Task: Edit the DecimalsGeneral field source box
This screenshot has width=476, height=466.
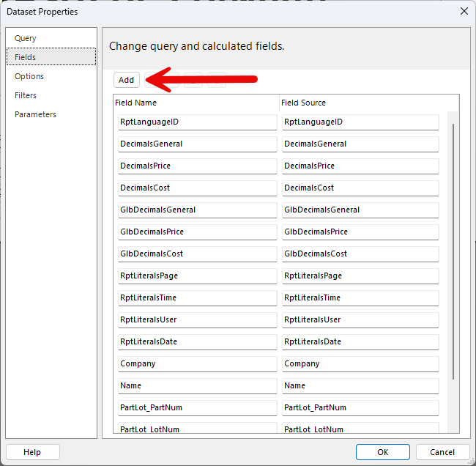Action: click(x=360, y=144)
